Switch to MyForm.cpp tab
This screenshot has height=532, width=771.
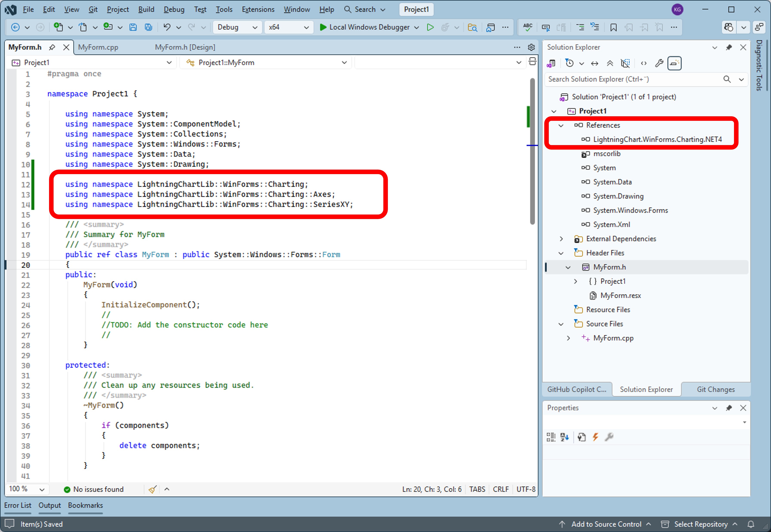click(98, 47)
